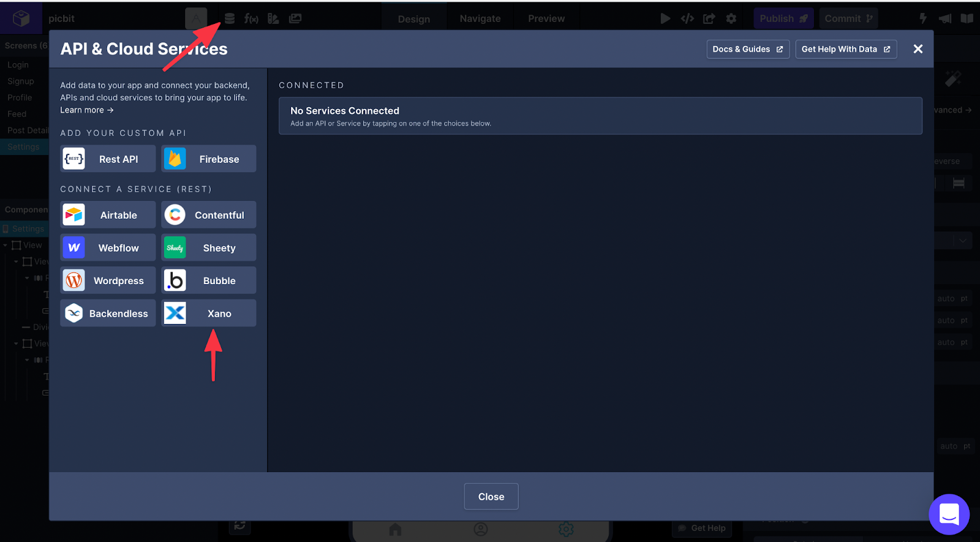Click Get Help With Data
Viewport: 980px width, 542px height.
(x=845, y=49)
